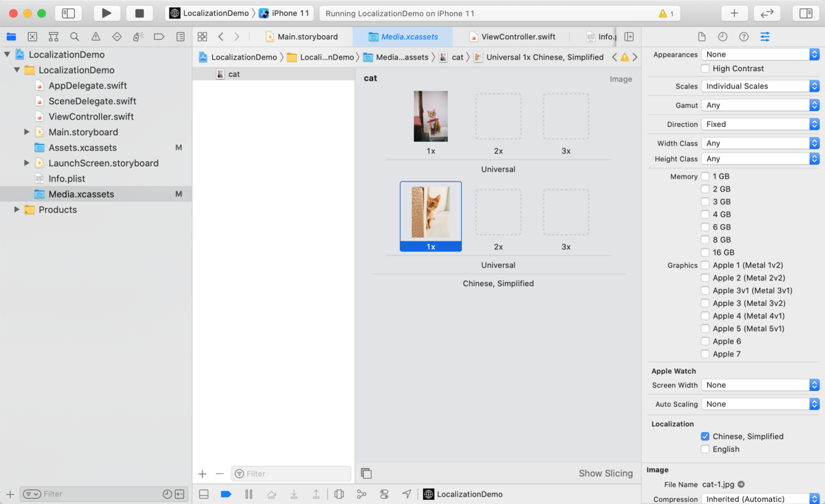Select the Info.plist file in navigator

[x=67, y=178]
